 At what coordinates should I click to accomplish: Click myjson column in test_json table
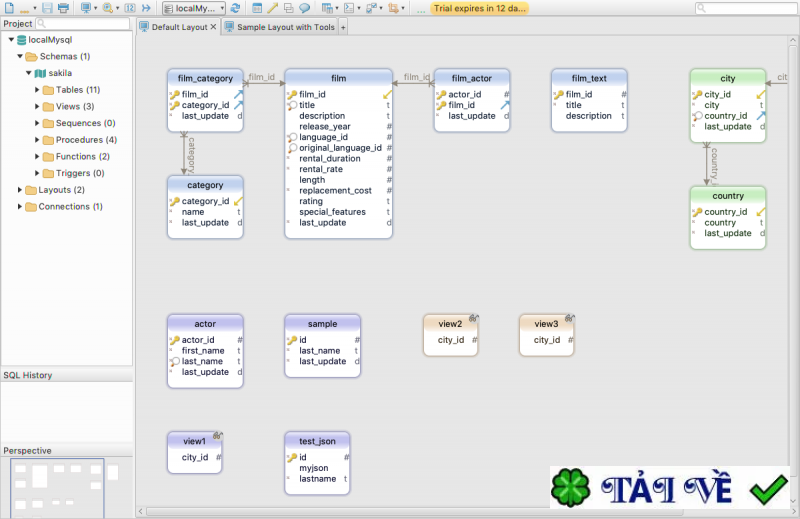(x=313, y=468)
